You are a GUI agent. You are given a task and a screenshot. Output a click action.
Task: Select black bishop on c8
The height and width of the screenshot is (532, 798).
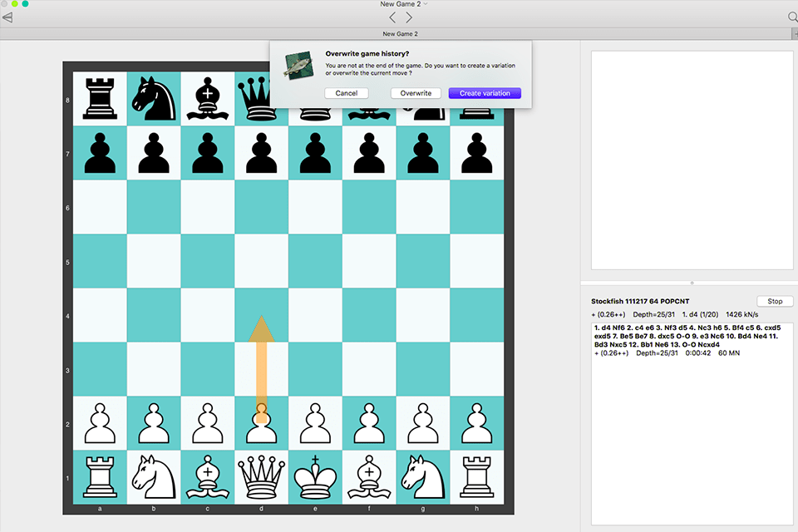[208, 99]
